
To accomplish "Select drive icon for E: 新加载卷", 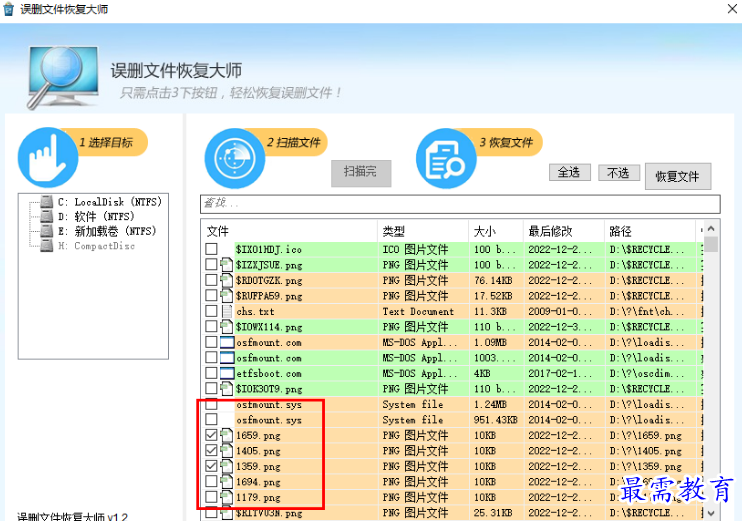I will coord(47,231).
